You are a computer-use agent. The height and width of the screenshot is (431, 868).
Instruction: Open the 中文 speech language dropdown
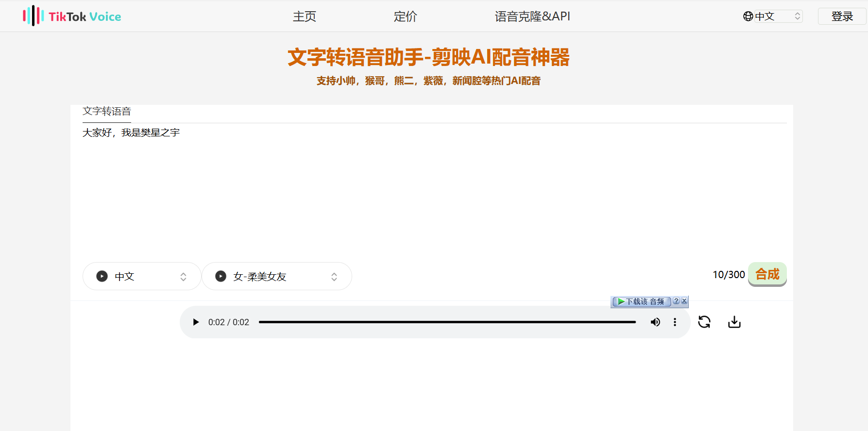coord(142,276)
